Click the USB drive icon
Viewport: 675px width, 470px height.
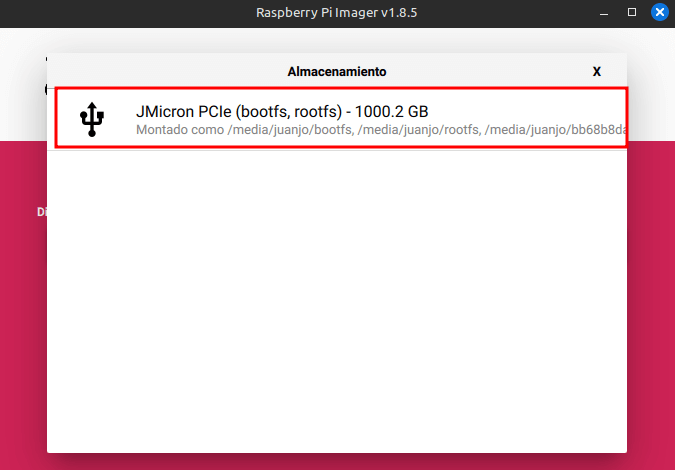coord(92,119)
